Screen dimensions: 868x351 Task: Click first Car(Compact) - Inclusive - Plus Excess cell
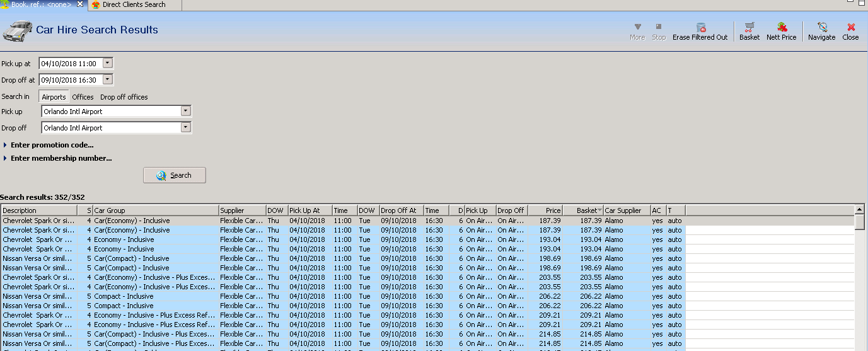click(156, 334)
